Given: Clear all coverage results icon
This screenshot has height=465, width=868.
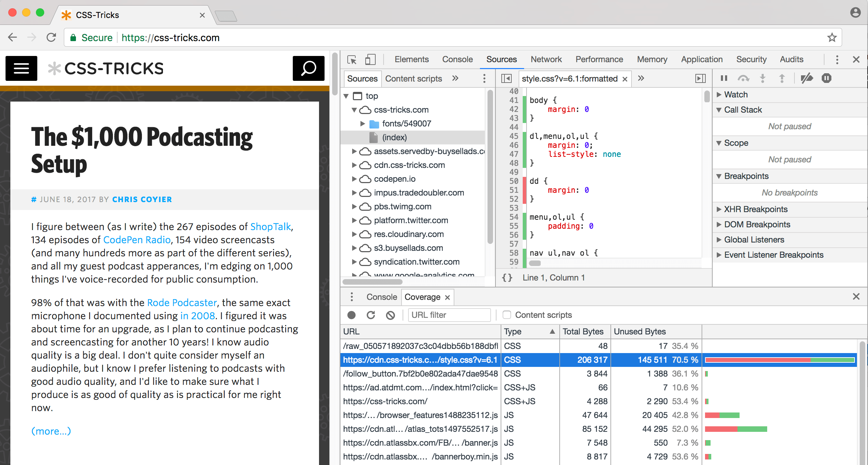Looking at the screenshot, I should pyautogui.click(x=390, y=315).
